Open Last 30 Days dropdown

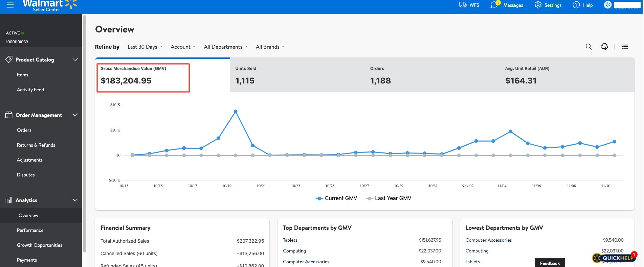pyautogui.click(x=145, y=47)
